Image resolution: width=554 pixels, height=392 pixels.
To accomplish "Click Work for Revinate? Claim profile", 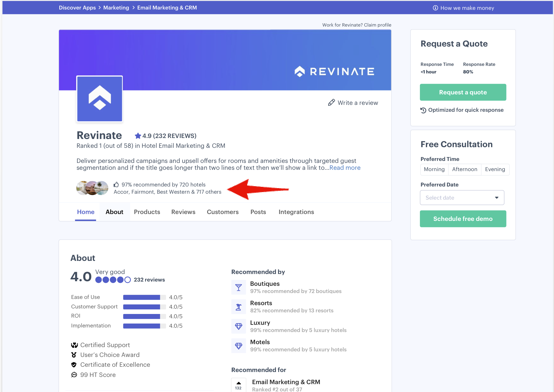I will point(357,25).
